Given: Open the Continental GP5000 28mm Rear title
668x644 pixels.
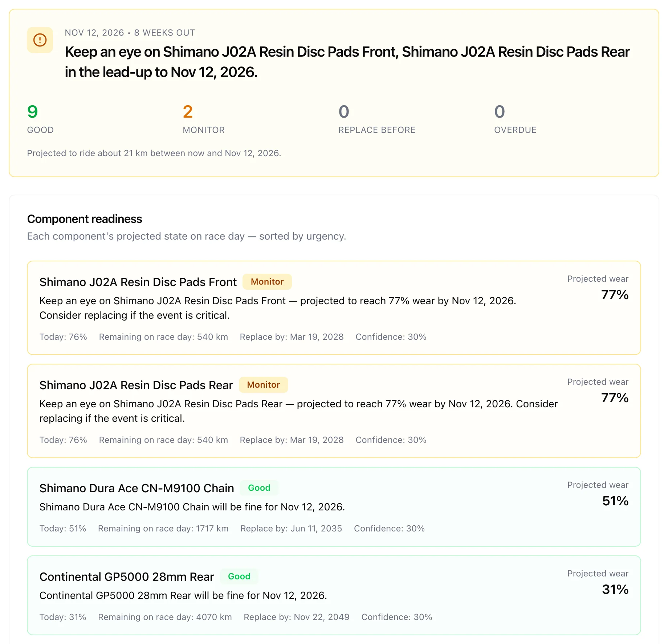Looking at the screenshot, I should pyautogui.click(x=127, y=577).
